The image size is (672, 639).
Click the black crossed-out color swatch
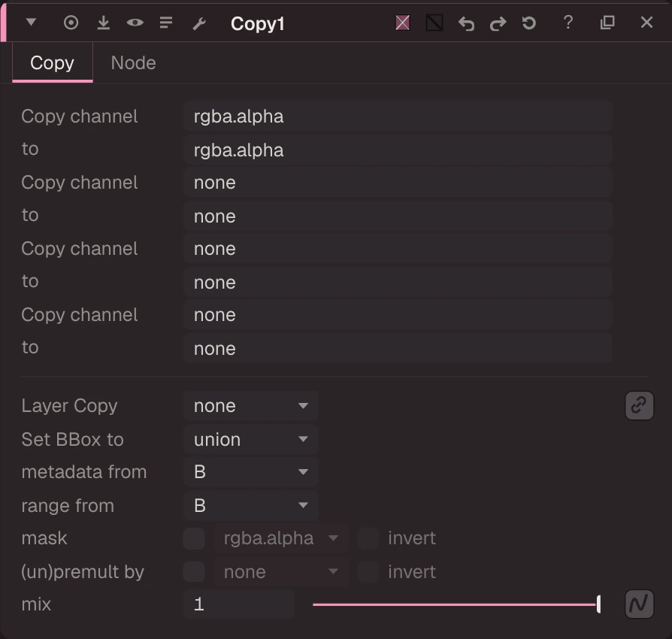click(x=434, y=23)
